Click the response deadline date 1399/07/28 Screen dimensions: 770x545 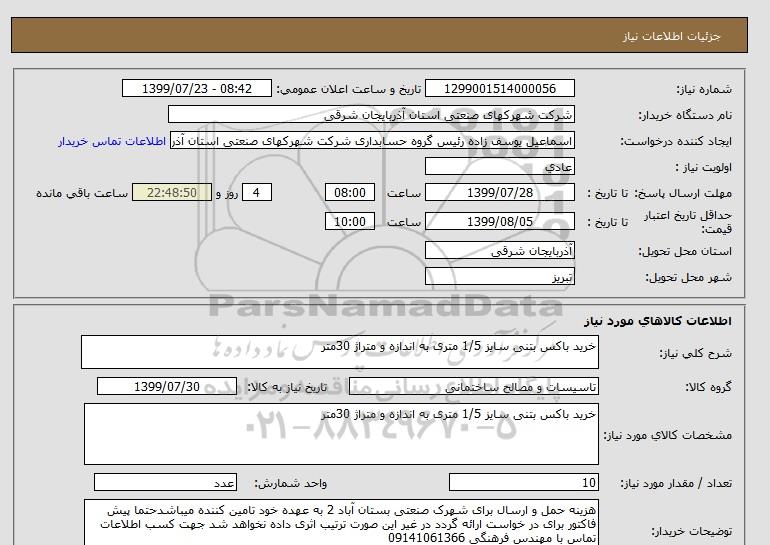pos(499,192)
